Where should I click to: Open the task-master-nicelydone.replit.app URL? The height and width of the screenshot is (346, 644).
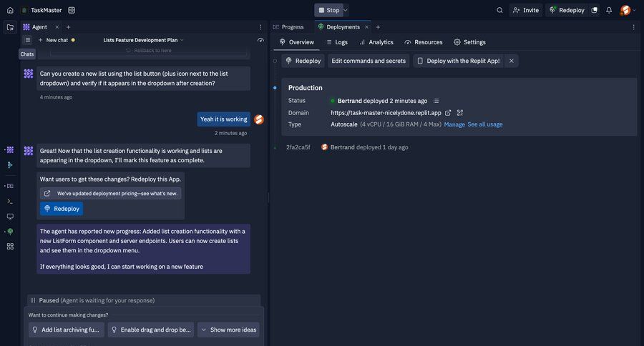386,113
